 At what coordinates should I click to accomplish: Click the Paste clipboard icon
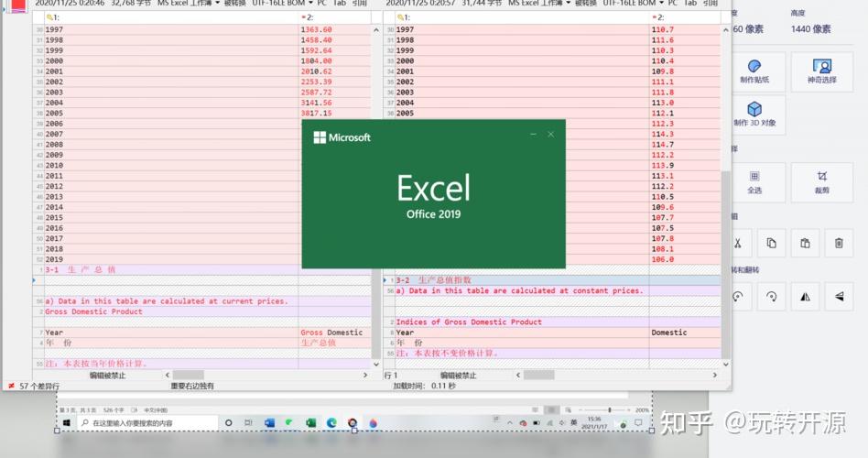(805, 243)
